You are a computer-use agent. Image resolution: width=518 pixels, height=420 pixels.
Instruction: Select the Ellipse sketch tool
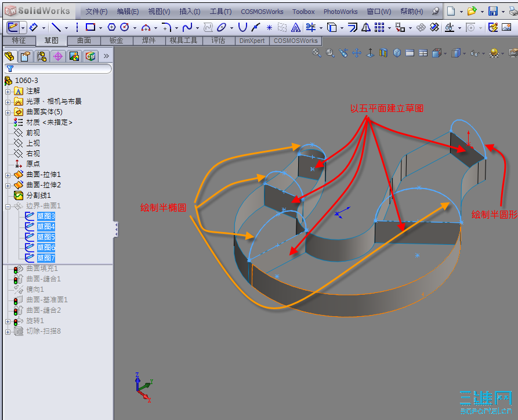pos(222,27)
